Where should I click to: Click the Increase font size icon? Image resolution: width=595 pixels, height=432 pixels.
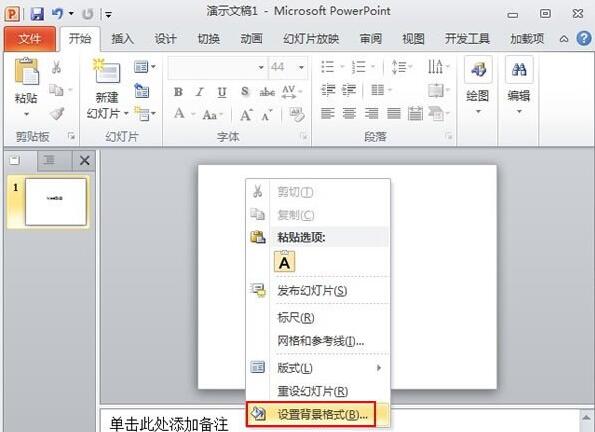pyautogui.click(x=246, y=114)
